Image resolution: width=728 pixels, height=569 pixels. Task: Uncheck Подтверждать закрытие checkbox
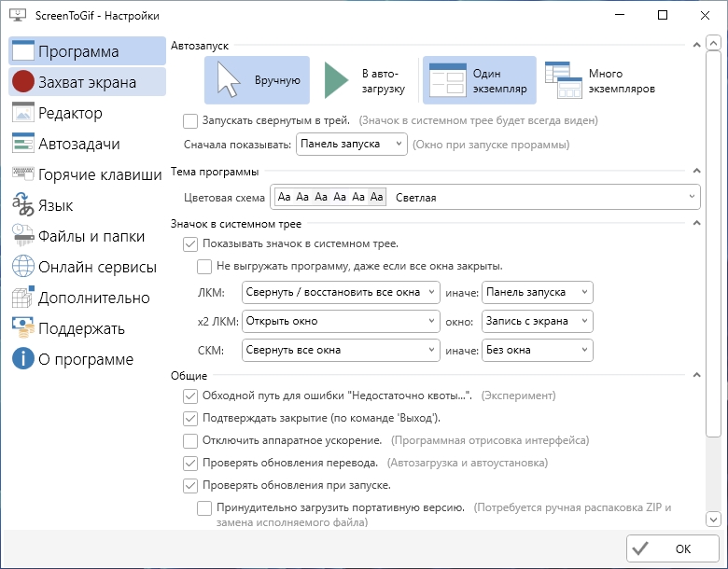coord(190,419)
